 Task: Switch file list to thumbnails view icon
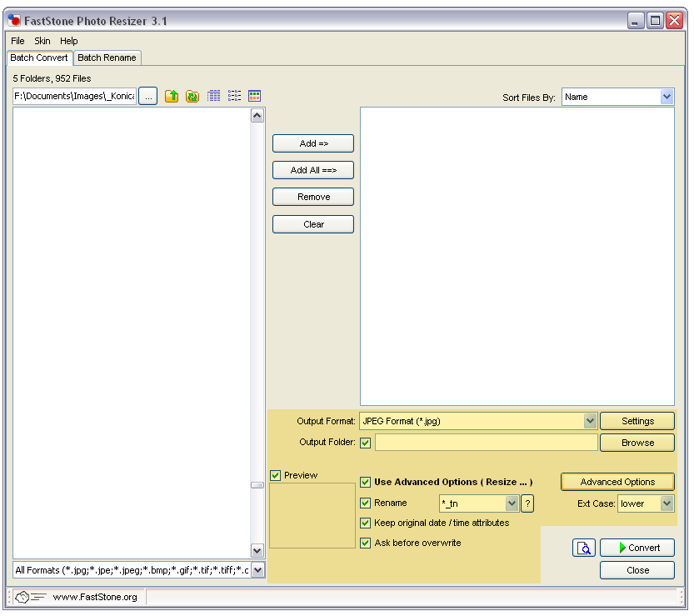[x=254, y=96]
